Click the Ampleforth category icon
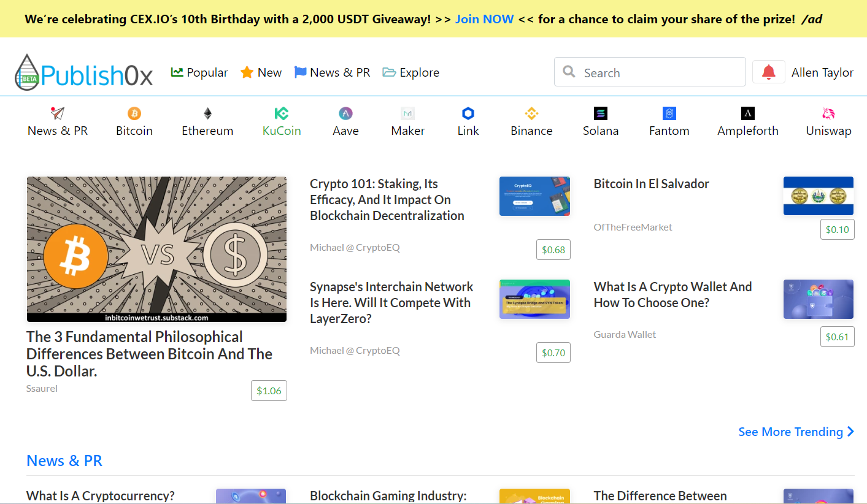 tap(748, 113)
